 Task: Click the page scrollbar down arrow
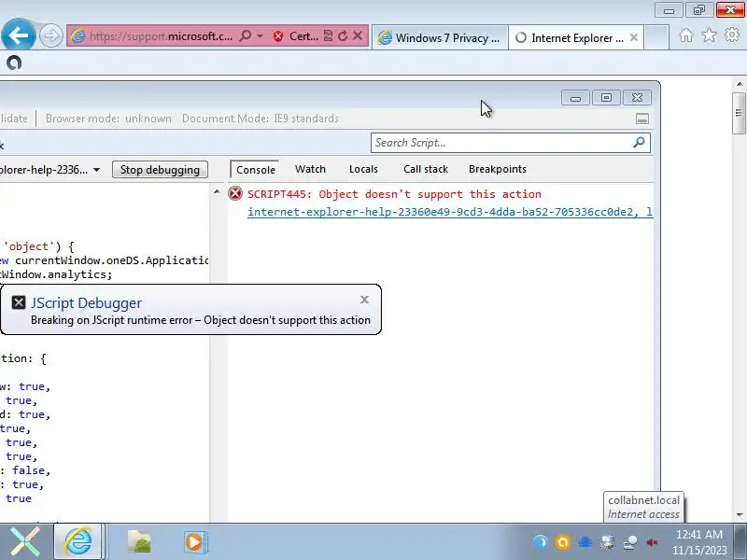pyautogui.click(x=739, y=514)
